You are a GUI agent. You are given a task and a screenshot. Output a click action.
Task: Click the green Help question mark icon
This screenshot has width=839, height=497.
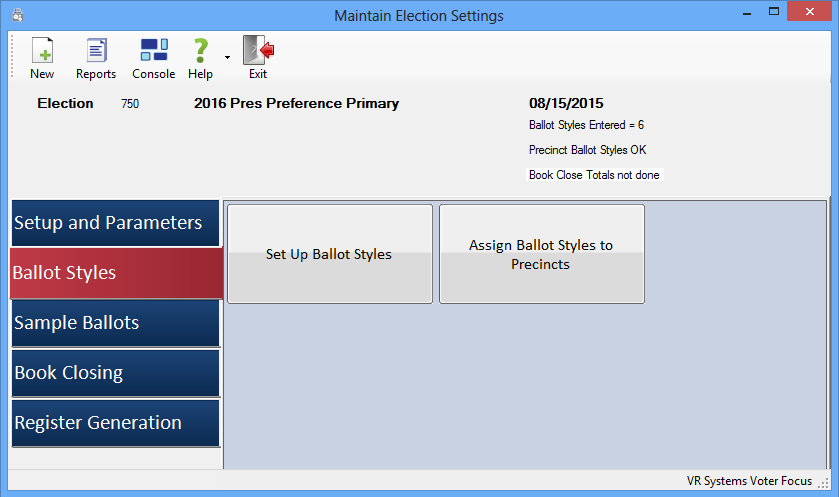click(x=201, y=50)
